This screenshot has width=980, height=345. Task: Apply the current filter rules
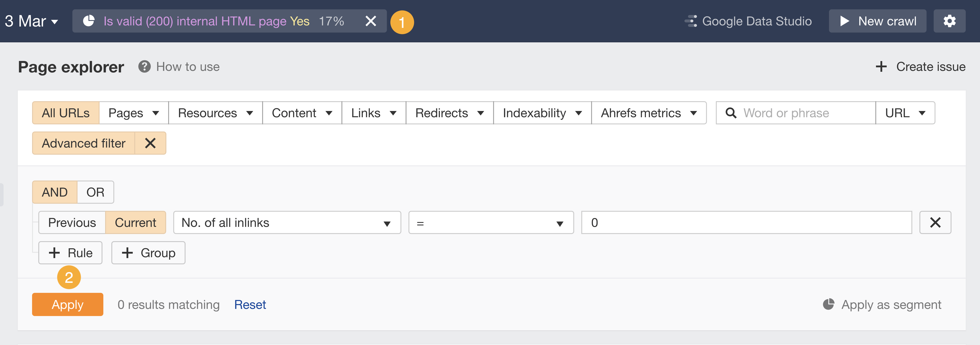click(67, 304)
